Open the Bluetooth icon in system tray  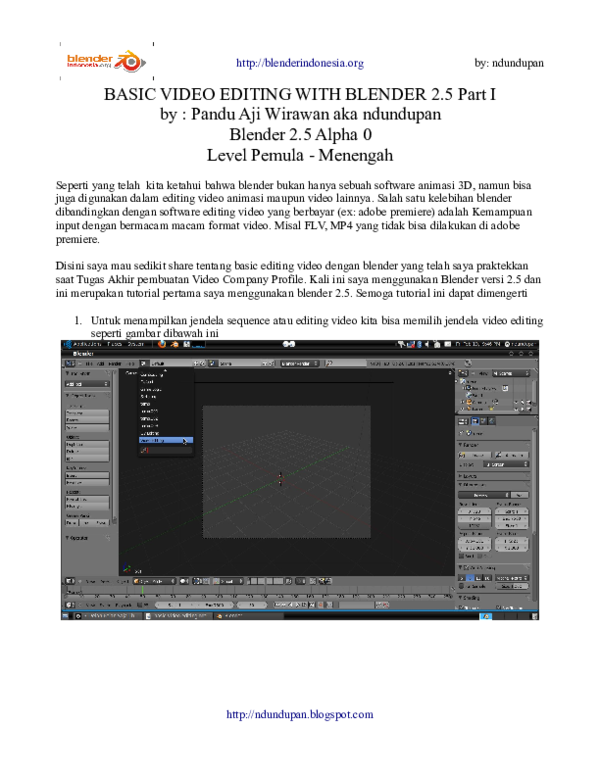click(419, 344)
